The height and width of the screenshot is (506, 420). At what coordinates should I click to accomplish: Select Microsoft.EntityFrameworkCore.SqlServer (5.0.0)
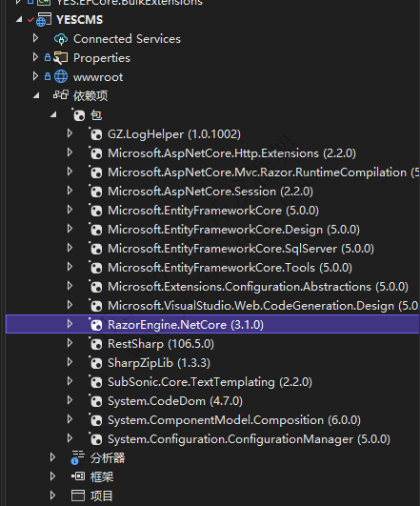point(241,249)
